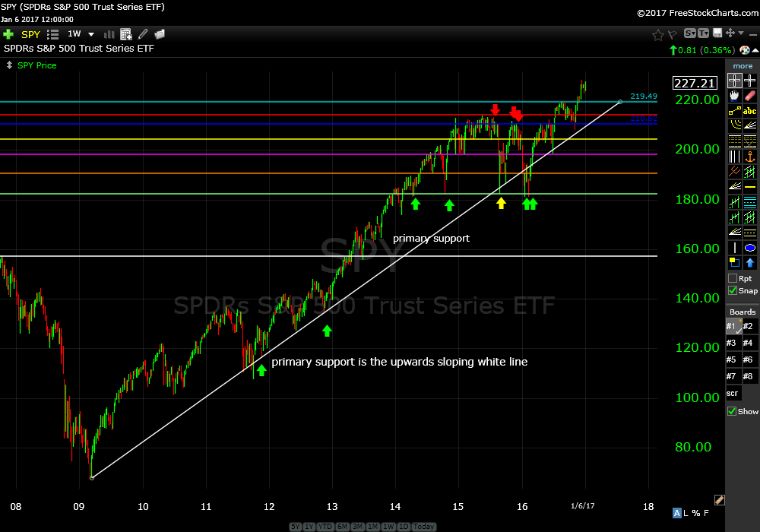Choose the abc text annotation tool
This screenshot has height=532, width=760.
click(x=750, y=111)
